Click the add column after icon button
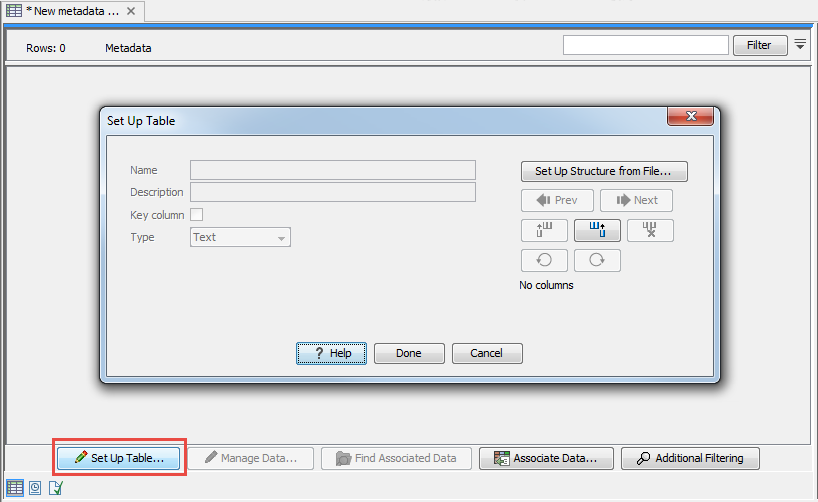The height and width of the screenshot is (502, 818). [x=597, y=231]
